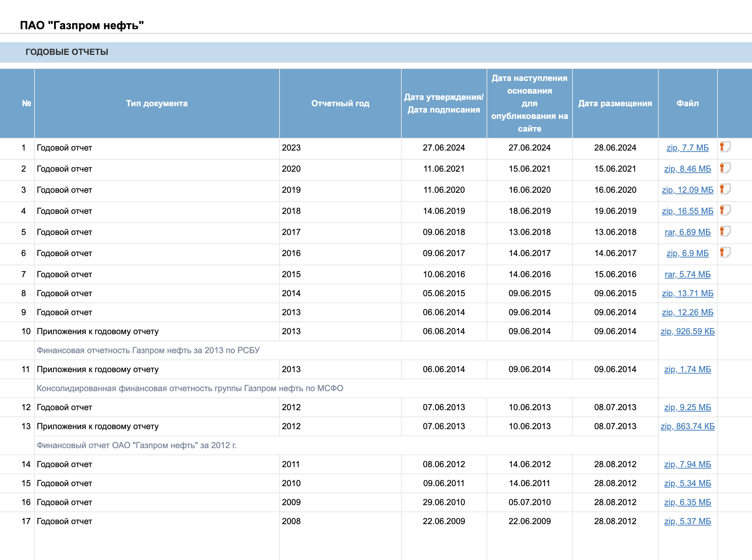
Task: Download the rar, 5.74 МБ file
Action: (688, 274)
